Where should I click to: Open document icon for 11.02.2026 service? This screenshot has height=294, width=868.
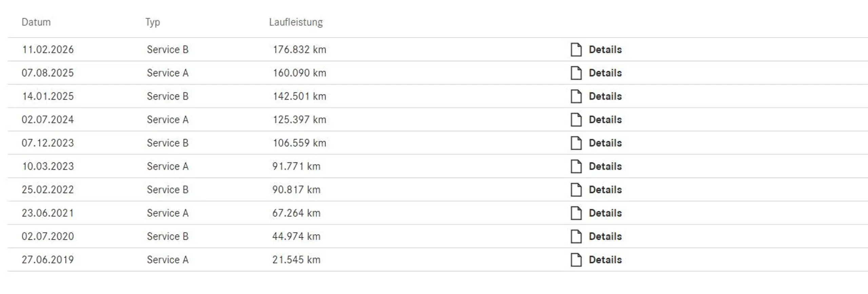pos(576,50)
